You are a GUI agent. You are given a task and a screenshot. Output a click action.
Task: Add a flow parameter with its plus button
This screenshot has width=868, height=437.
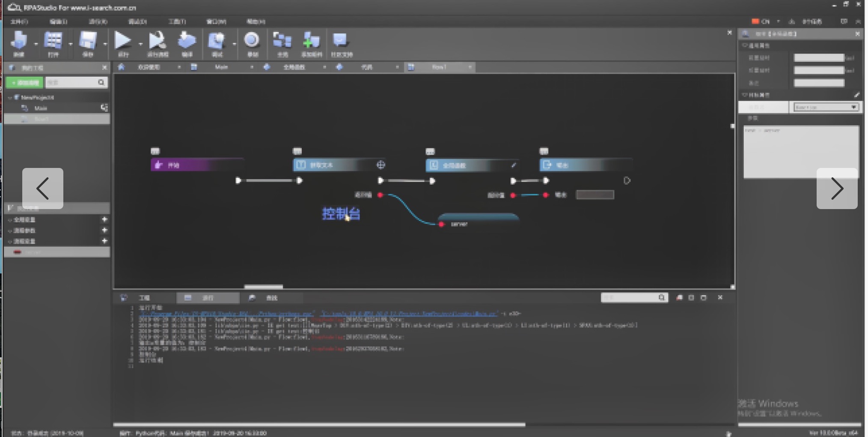tap(104, 230)
